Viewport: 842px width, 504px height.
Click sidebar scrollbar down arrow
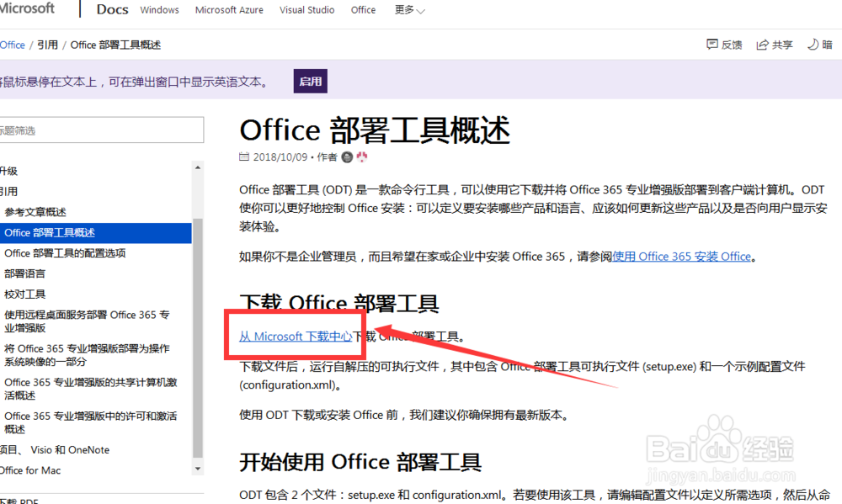(x=198, y=469)
